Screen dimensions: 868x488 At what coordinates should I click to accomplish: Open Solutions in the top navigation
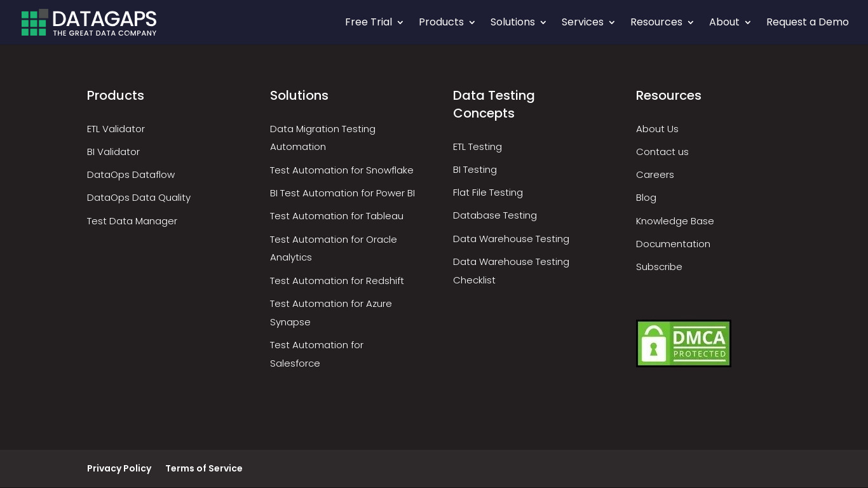(x=513, y=22)
